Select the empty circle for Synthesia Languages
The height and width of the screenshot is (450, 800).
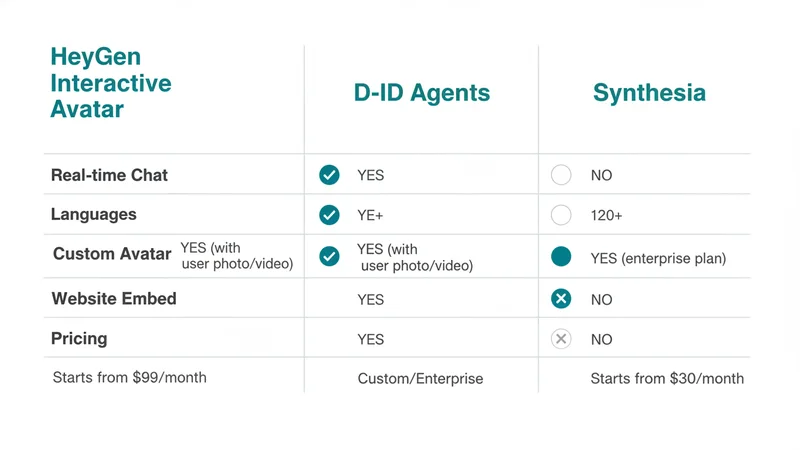tap(561, 215)
